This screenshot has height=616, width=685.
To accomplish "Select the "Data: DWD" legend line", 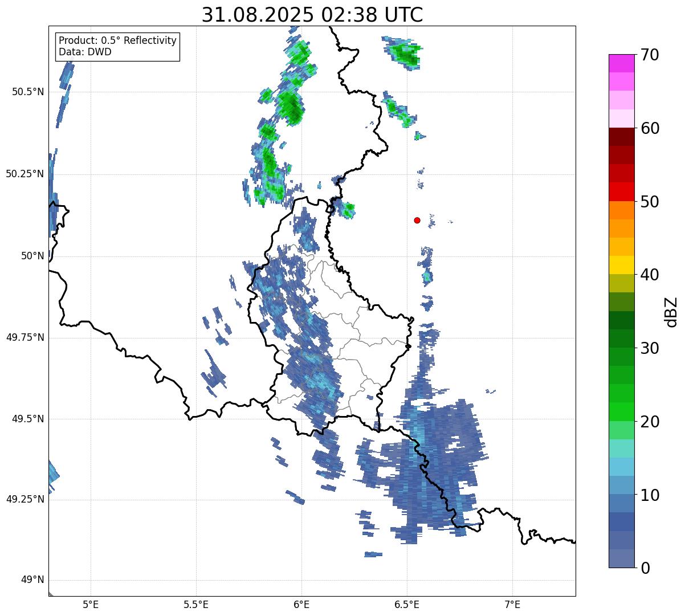I will pos(85,52).
